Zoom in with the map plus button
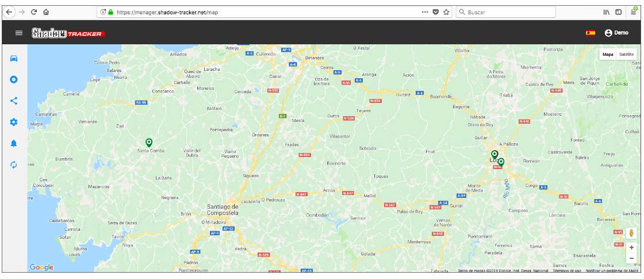The height and width of the screenshot is (279, 644). point(631,248)
